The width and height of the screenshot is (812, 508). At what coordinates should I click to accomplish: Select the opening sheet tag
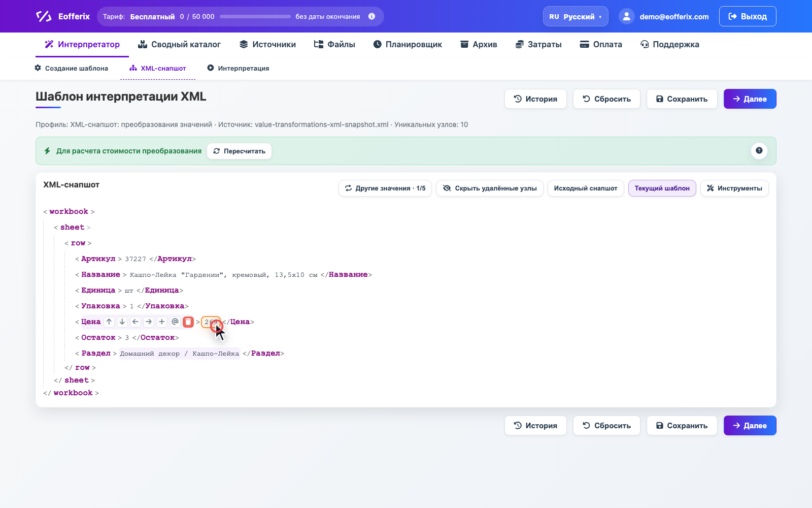tap(72, 227)
